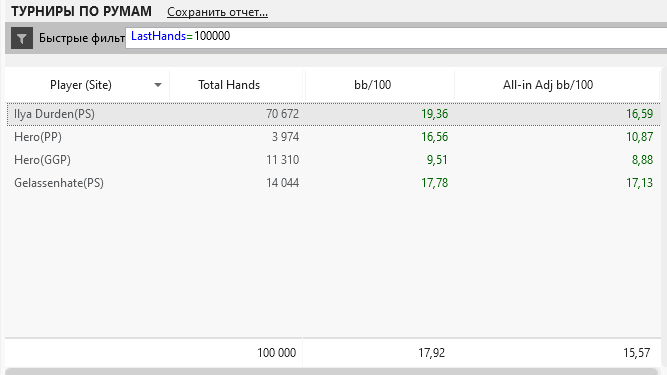Click the horizontal scrollbar at the bottom
This screenshot has width=667, height=375.
coord(334,372)
